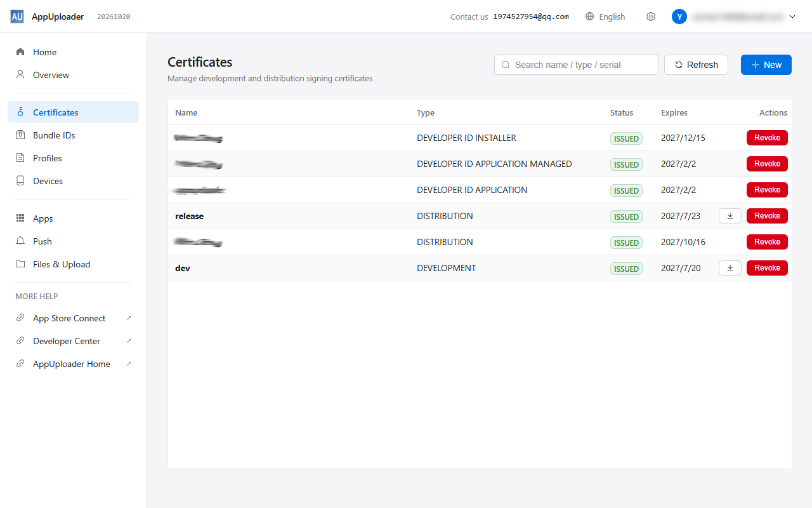Open Developer Center link

[73, 341]
